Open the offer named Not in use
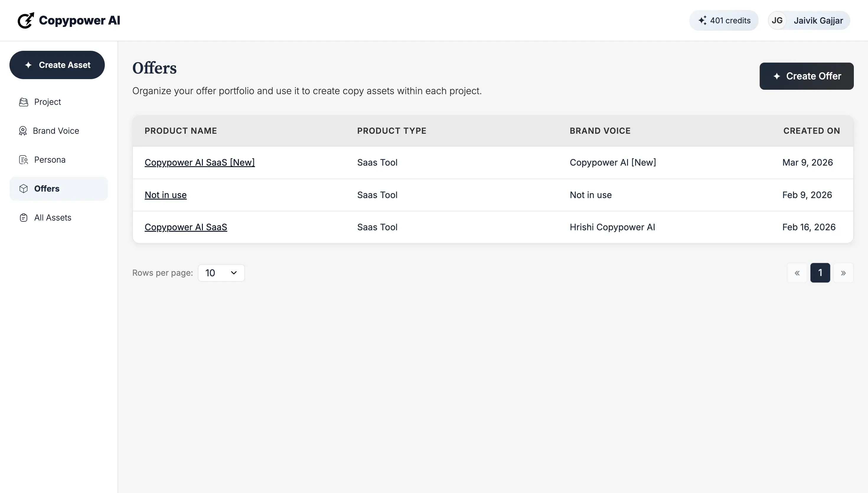The width and height of the screenshot is (868, 493). 166,195
